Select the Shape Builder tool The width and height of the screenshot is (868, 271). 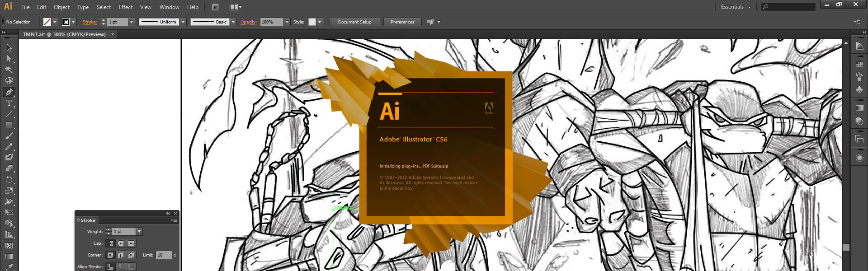9,224
